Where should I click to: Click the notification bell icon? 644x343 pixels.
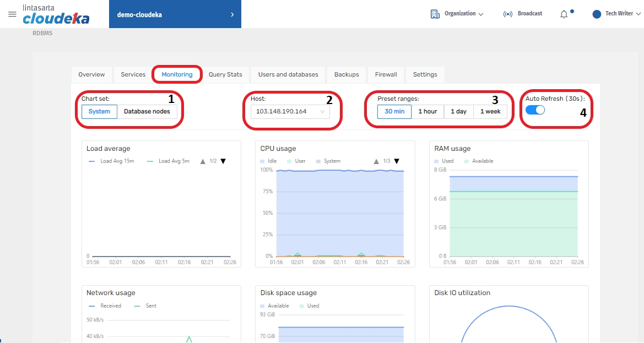[x=564, y=14]
